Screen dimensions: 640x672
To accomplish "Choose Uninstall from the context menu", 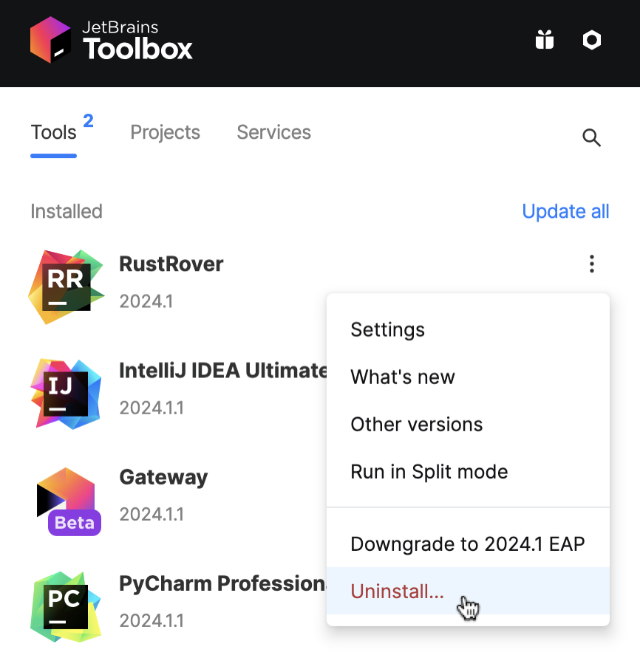I will click(397, 591).
